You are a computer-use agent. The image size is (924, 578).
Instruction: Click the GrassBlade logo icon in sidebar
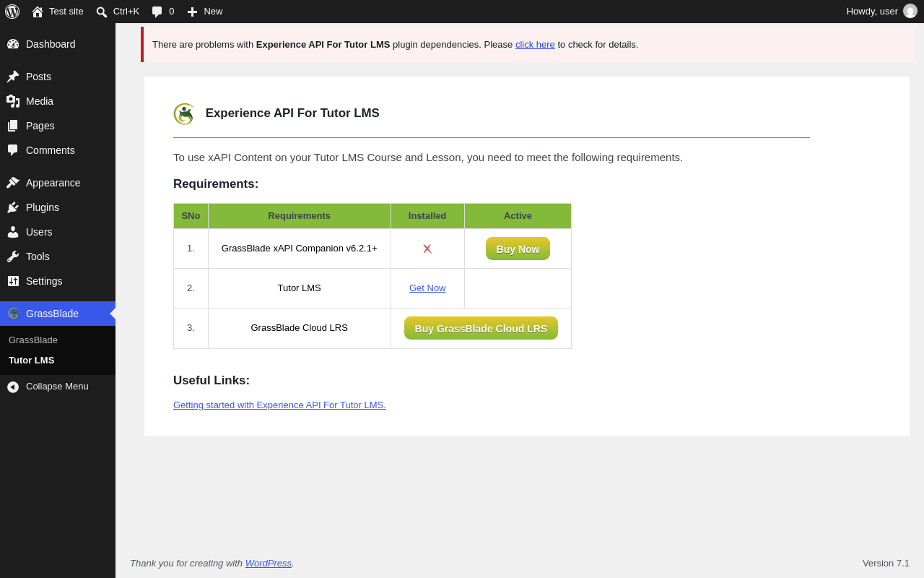tap(13, 314)
